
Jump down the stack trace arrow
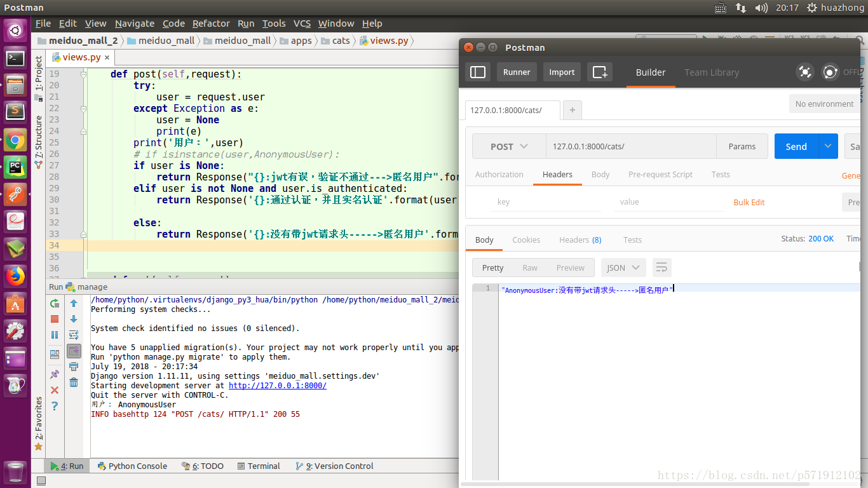74,319
